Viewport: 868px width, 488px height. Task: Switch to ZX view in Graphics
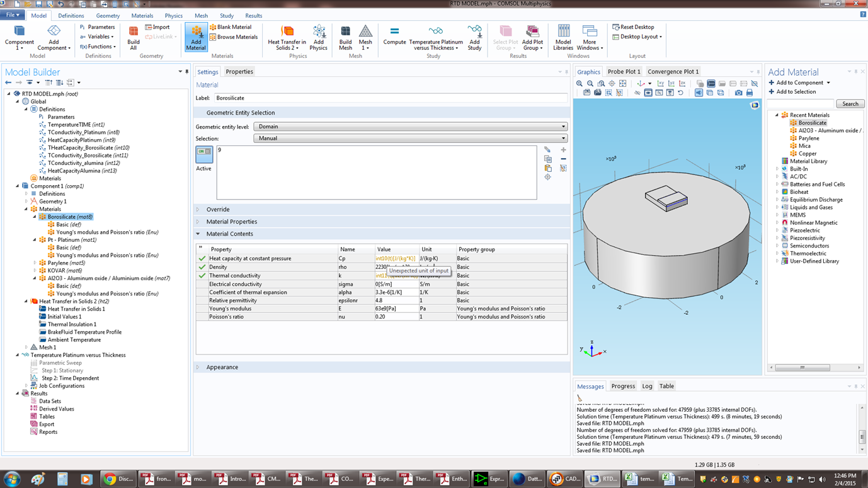pos(682,83)
